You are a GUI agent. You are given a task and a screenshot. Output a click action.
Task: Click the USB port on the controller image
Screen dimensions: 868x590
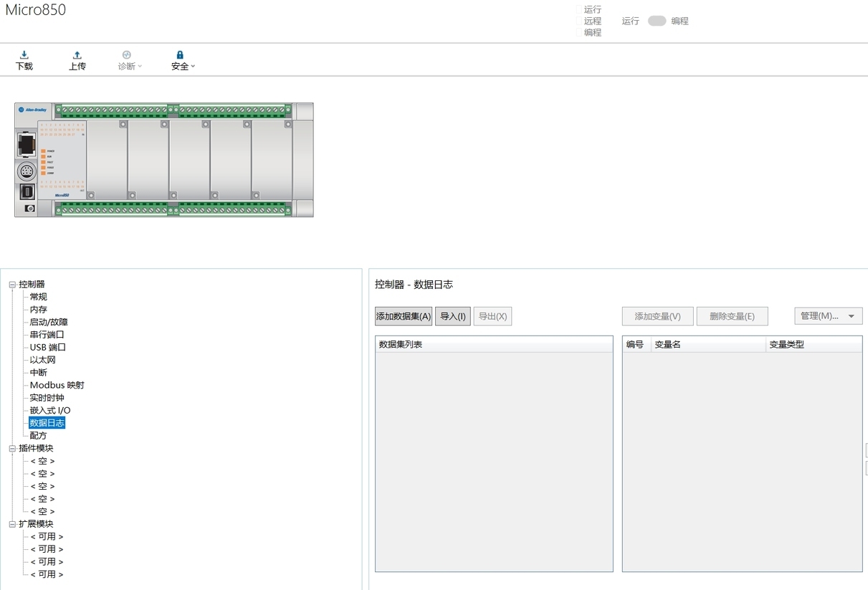click(27, 191)
